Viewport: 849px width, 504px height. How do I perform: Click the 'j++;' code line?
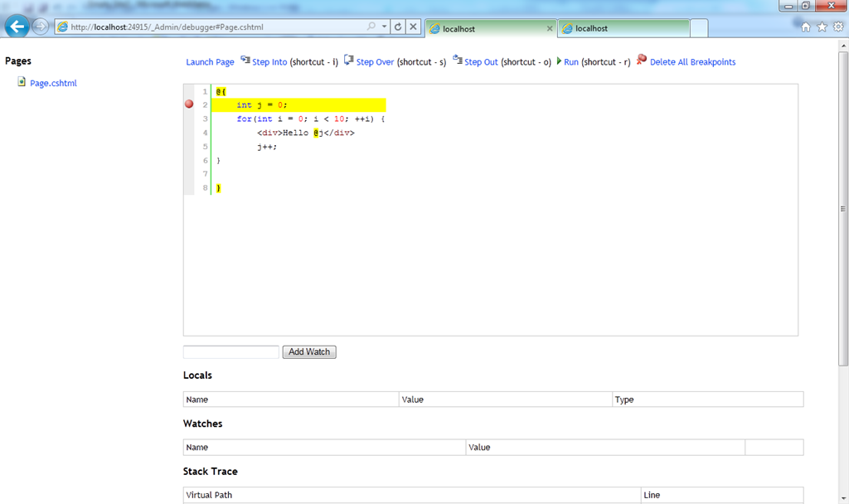267,147
